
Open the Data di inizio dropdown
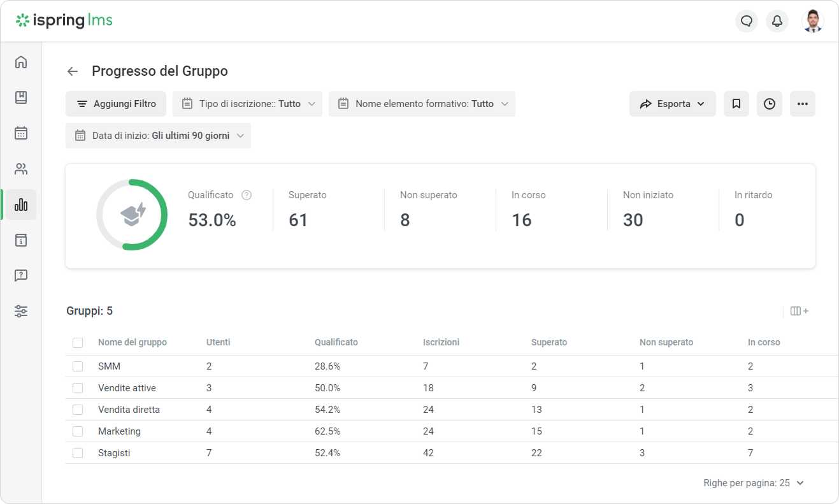158,136
